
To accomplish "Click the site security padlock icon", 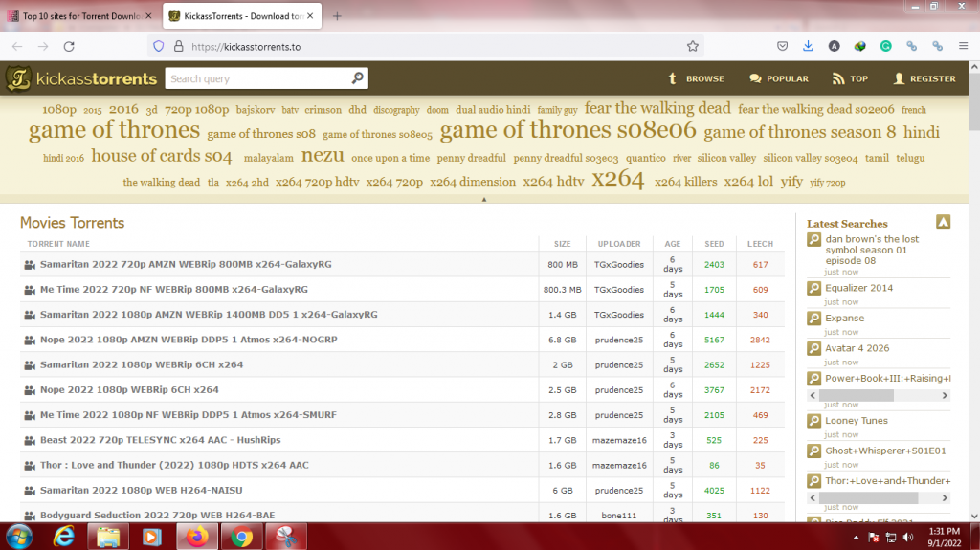I will click(179, 46).
